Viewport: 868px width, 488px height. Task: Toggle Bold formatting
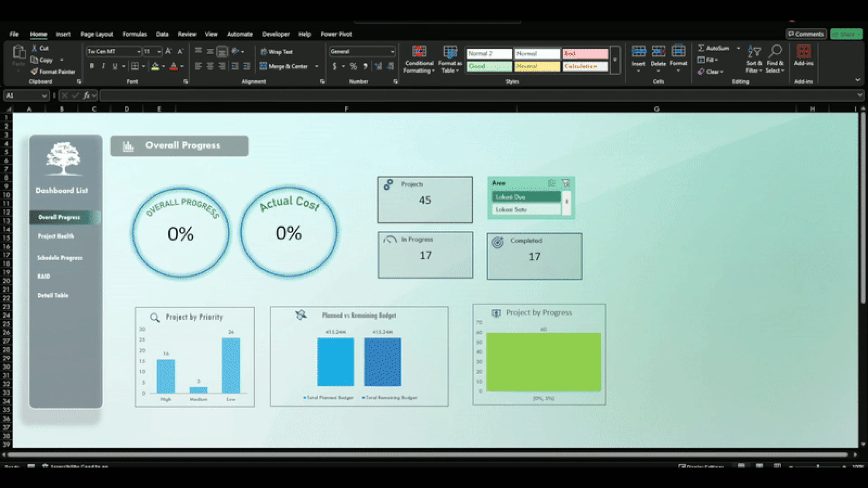(92, 66)
